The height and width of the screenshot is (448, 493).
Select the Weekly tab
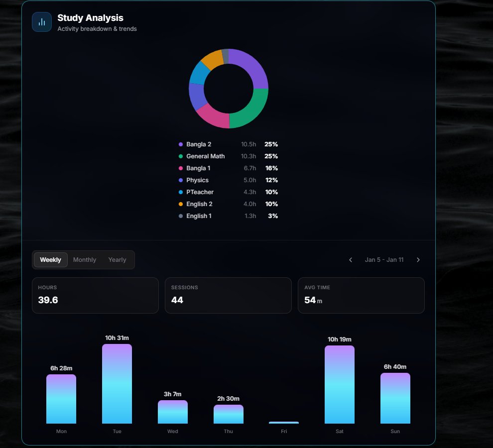51,260
